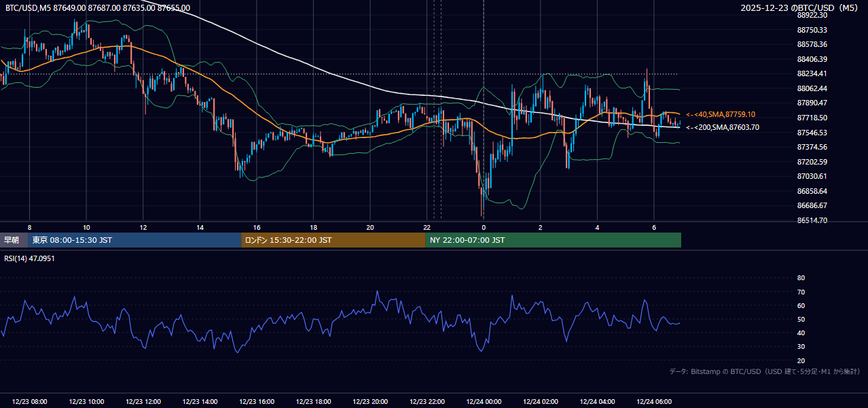Click the 12/24 00:00 date axis label
This screenshot has width=868, height=408.
[484, 402]
